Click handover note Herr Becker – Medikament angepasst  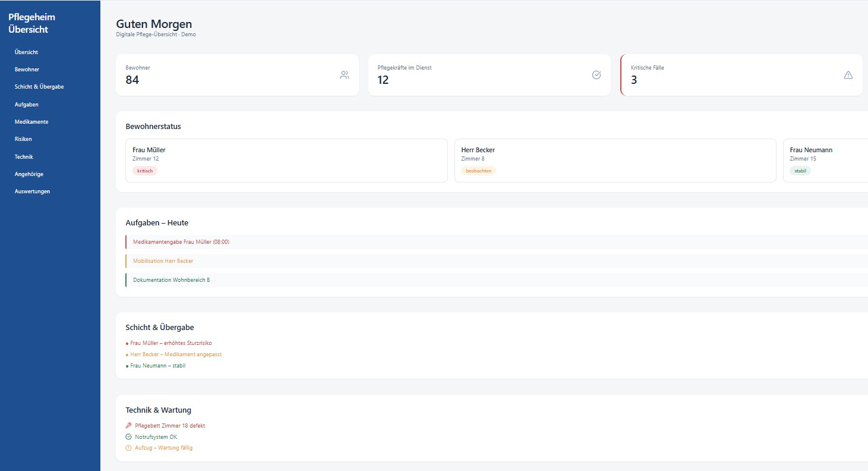[176, 354]
